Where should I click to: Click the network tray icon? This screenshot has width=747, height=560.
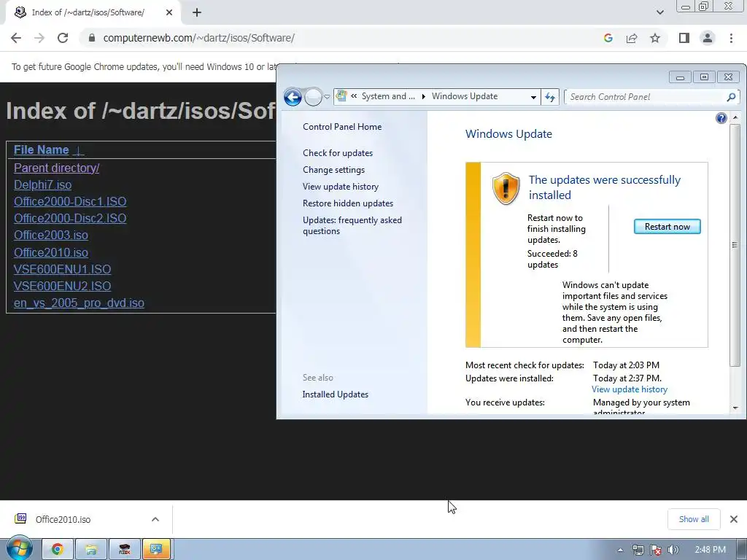638,550
